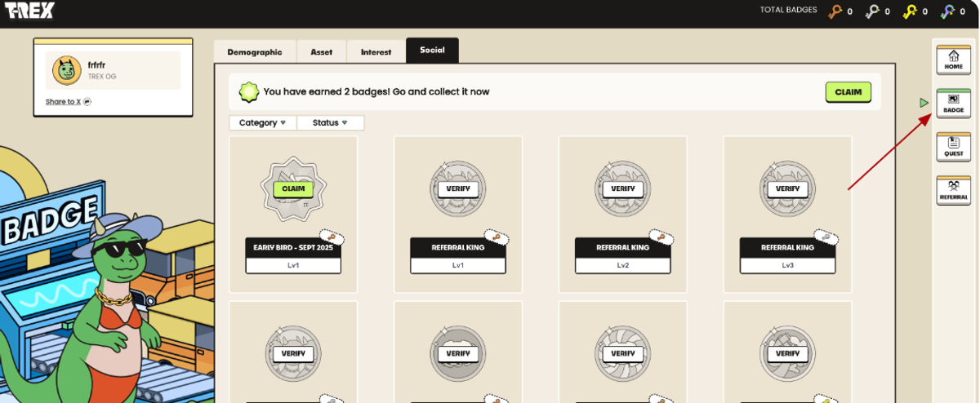Click the silver key badge counter icon
980x403 pixels.
[x=872, y=11]
